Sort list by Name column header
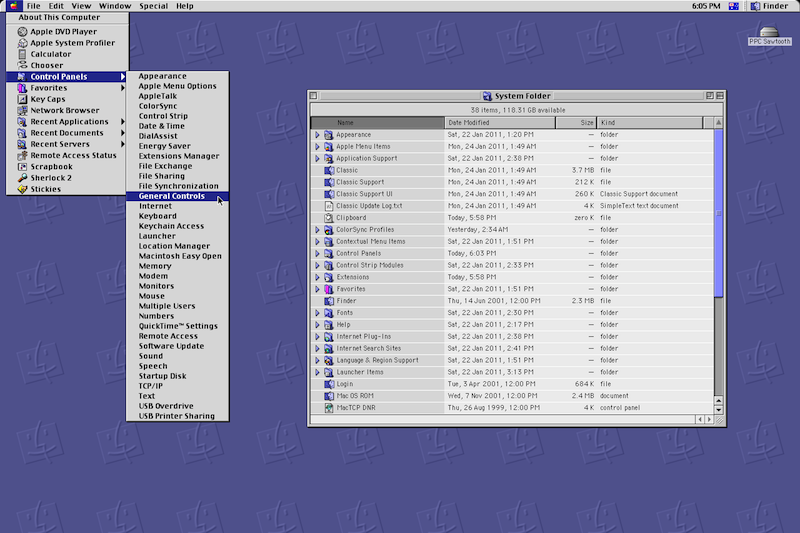The width and height of the screenshot is (800, 533). (378, 122)
